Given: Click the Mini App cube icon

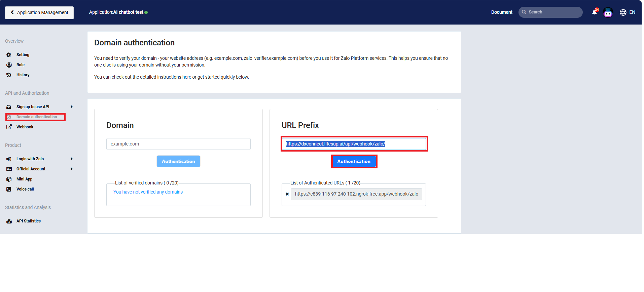Looking at the screenshot, I should 9,179.
